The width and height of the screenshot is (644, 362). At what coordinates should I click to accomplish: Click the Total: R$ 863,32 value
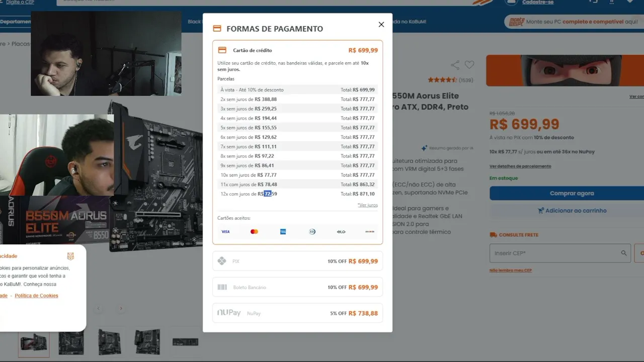pyautogui.click(x=358, y=185)
